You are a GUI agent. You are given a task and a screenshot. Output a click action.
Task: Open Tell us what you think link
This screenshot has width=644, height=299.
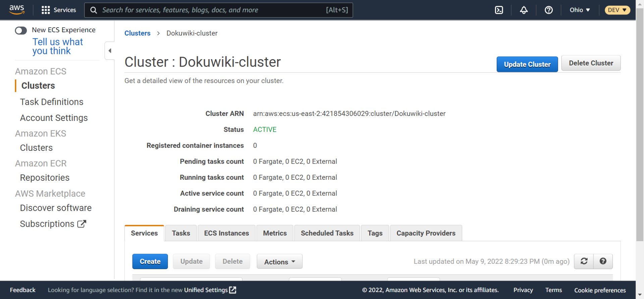58,46
